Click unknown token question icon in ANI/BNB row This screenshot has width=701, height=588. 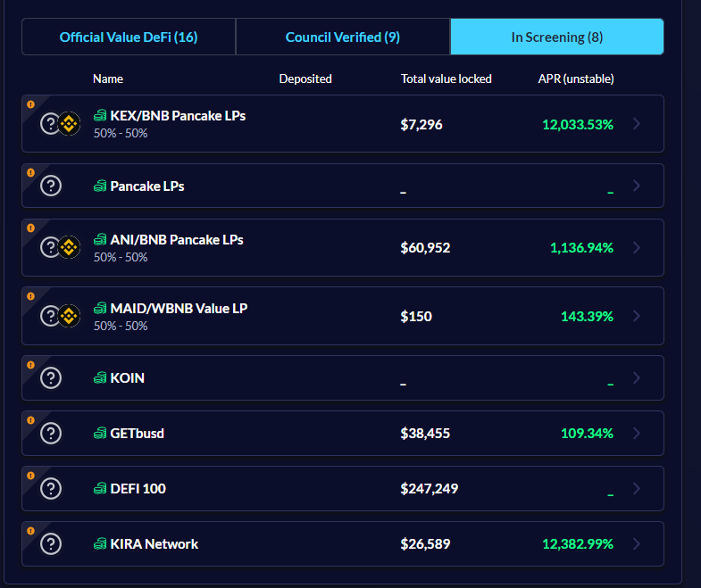[50, 247]
